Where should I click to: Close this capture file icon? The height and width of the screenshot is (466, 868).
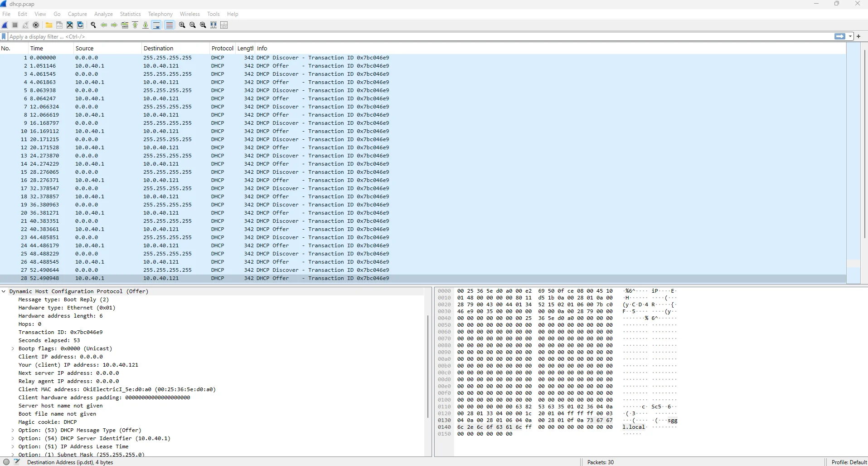tap(70, 25)
